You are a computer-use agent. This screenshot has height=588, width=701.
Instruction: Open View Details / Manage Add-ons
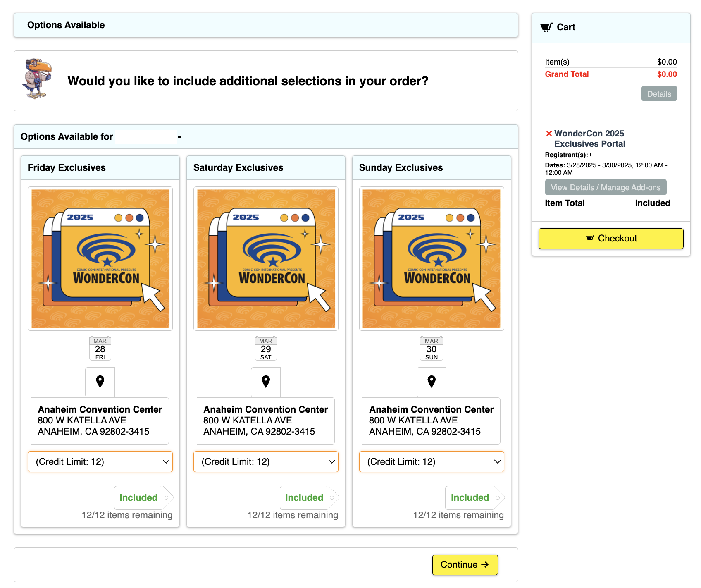click(x=606, y=187)
